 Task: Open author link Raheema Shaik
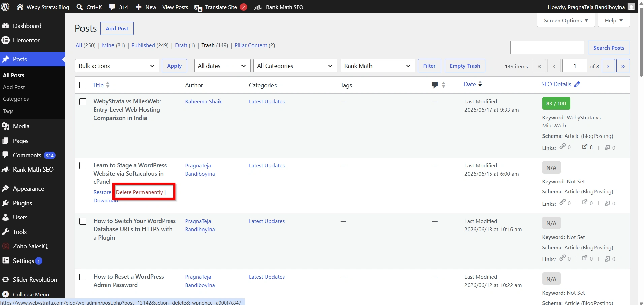203,102
